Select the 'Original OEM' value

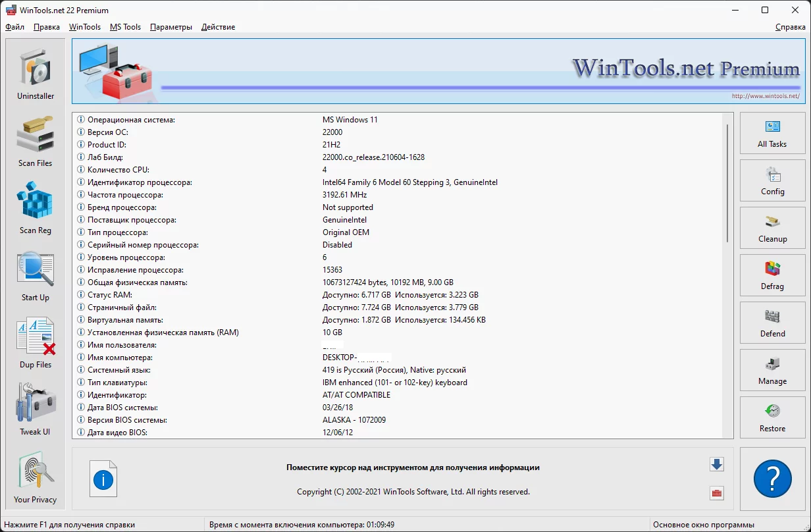click(x=346, y=232)
